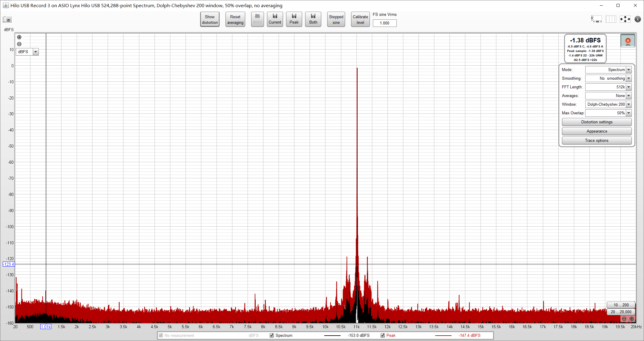Click the -147.4 dBFS Peak value
The image size is (644, 341).
(470, 336)
